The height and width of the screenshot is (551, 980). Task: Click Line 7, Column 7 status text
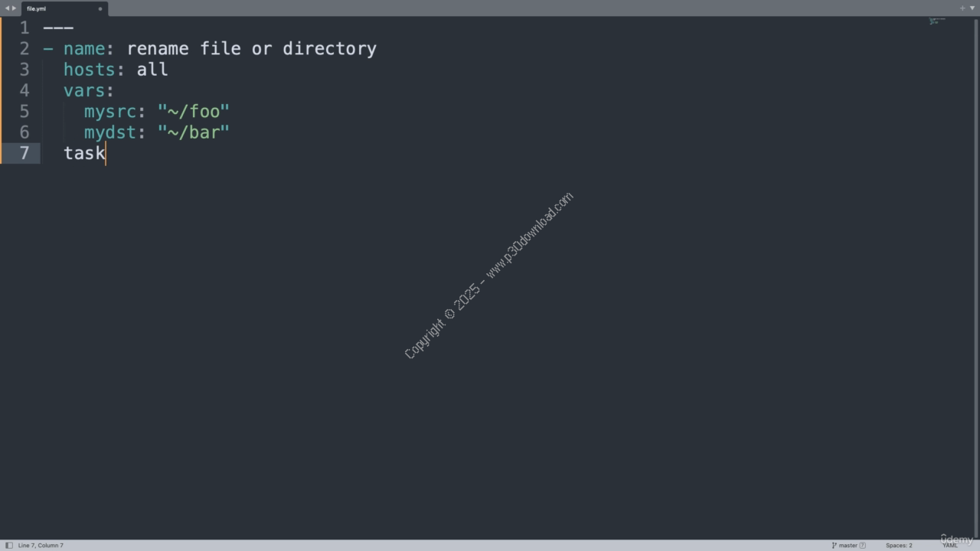pos(41,546)
